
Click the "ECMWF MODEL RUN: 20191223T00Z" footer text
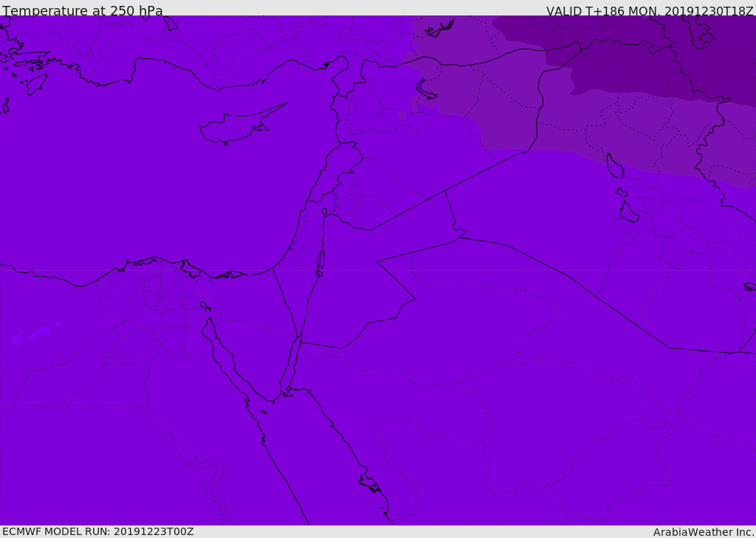(x=98, y=531)
